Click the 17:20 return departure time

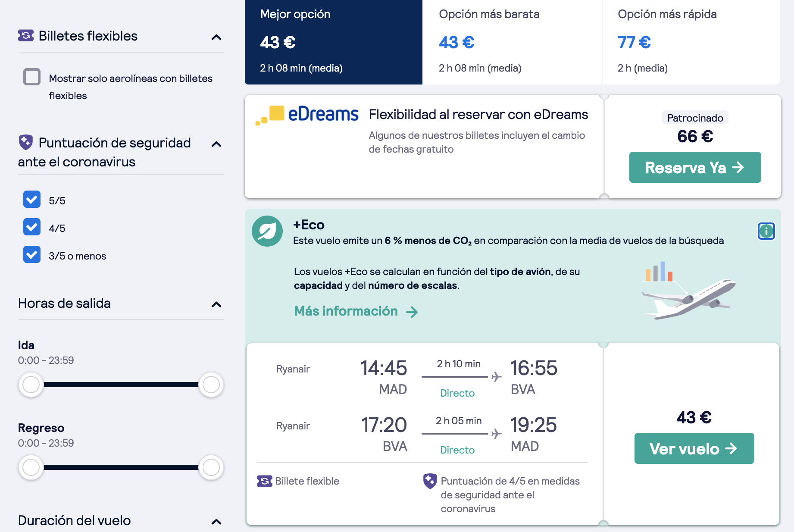click(x=384, y=425)
